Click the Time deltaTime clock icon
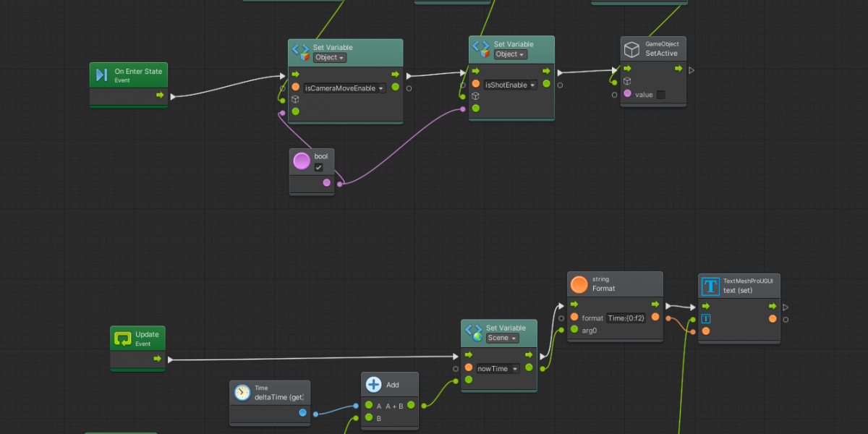Viewport: 868px width, 434px height. 242,393
